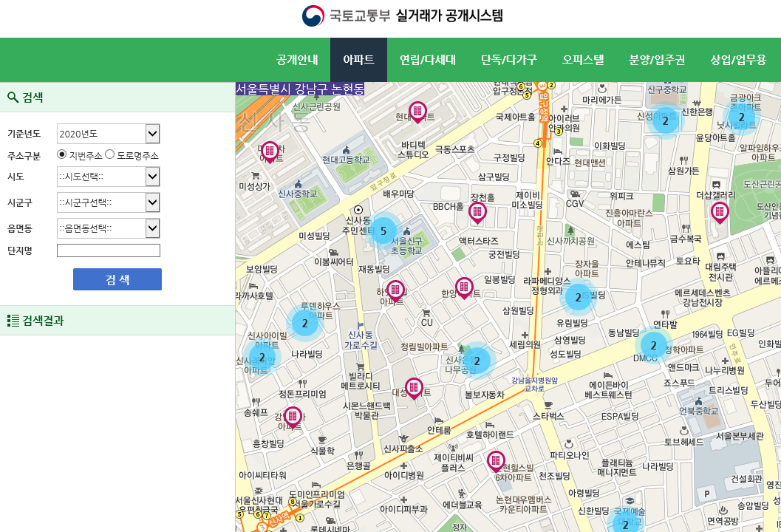Click the apartment marker beside 한양아파트
Viewport: 781px width, 532px height.
point(464,287)
